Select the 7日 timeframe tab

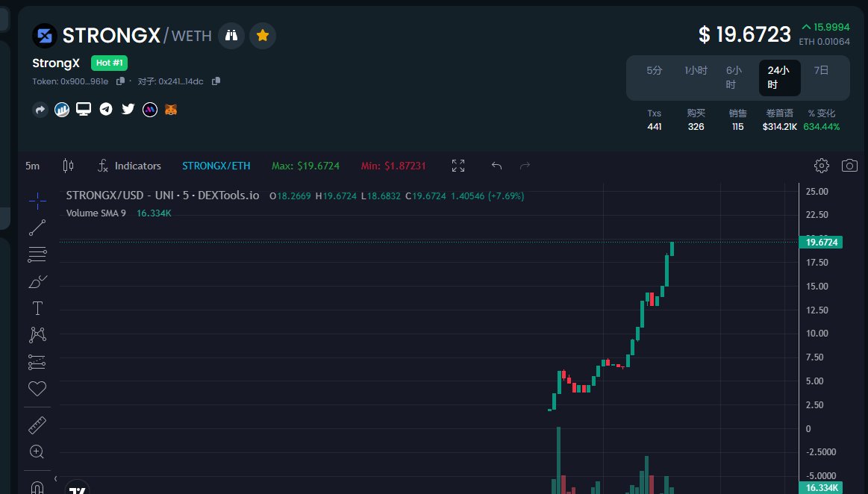[822, 71]
